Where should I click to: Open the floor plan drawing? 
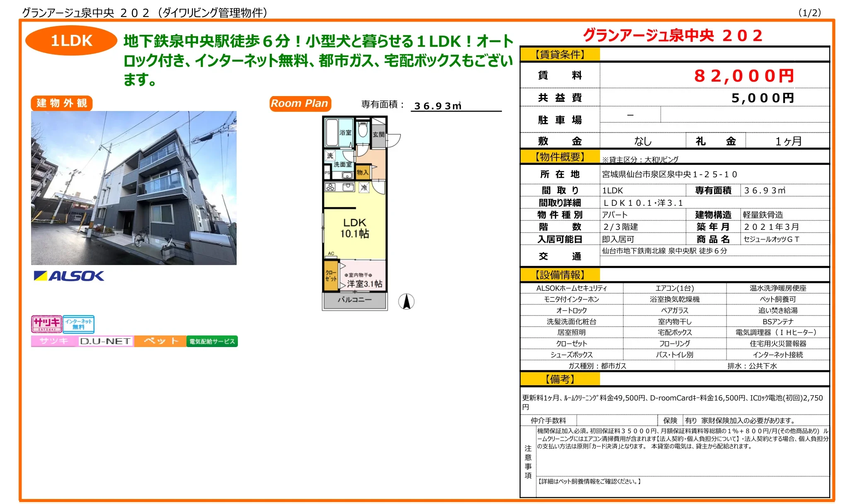(x=361, y=213)
